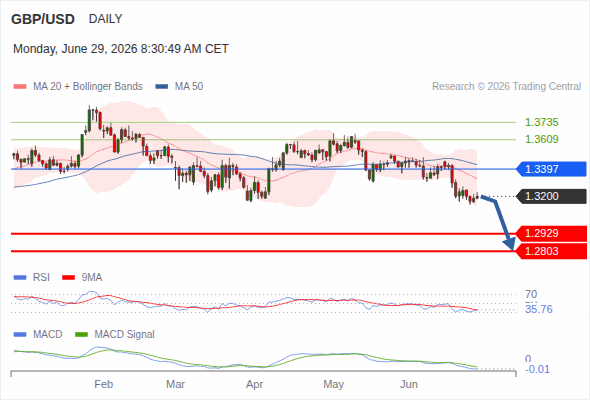The image size is (590, 400).
Task: Click the Jun axis label
Action: tap(409, 384)
